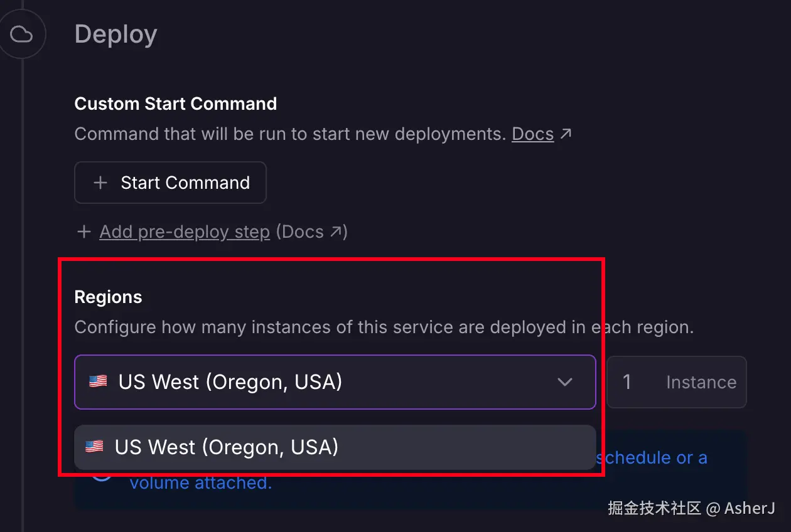This screenshot has height=532, width=791.
Task: Click the instance count field showing 1
Action: click(x=627, y=382)
